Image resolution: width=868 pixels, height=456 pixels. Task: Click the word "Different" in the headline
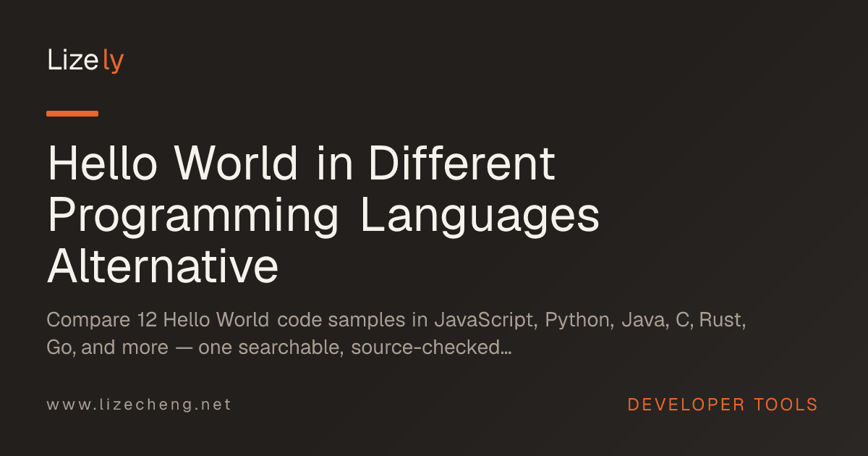point(461,164)
